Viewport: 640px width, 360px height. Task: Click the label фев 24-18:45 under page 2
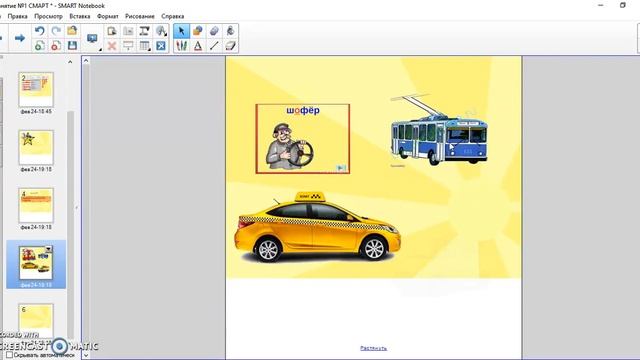(x=36, y=111)
